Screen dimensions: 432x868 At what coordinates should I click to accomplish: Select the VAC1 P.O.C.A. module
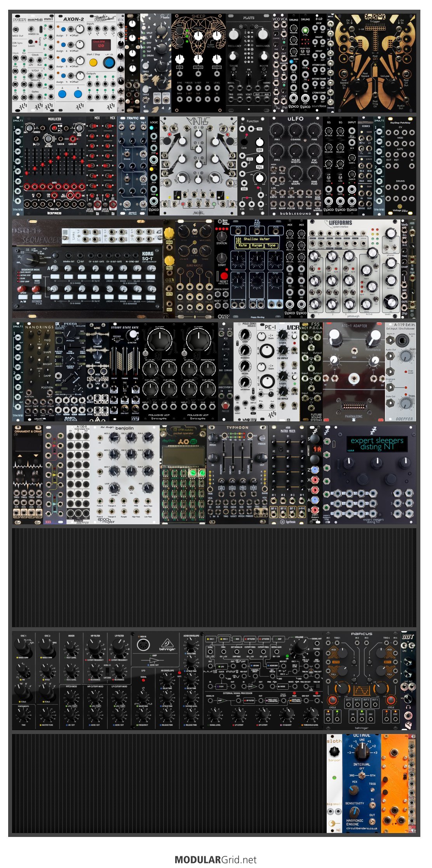(311, 372)
